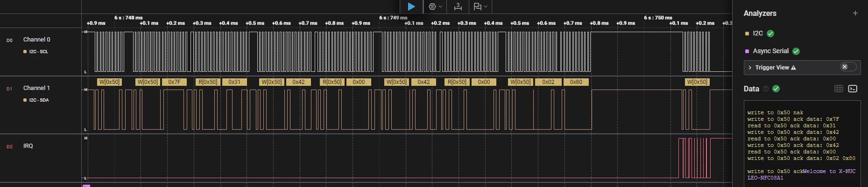868x187 pixels.
Task: Click the Async Serial purple color swatch
Action: pyautogui.click(x=747, y=51)
